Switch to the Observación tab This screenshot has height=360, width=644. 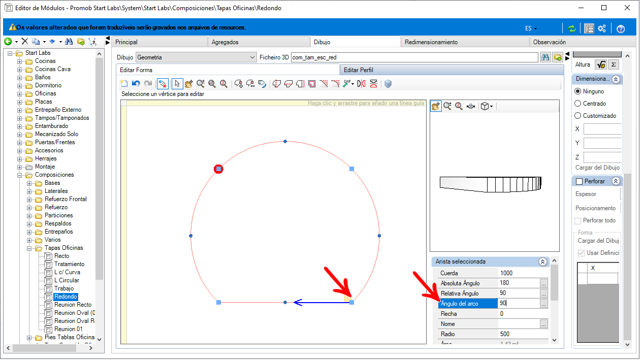point(582,42)
